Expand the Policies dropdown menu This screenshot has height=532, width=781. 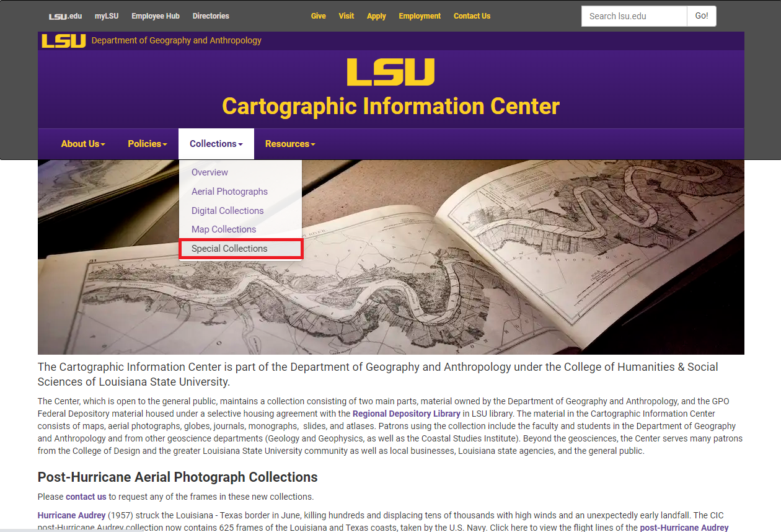tap(148, 144)
